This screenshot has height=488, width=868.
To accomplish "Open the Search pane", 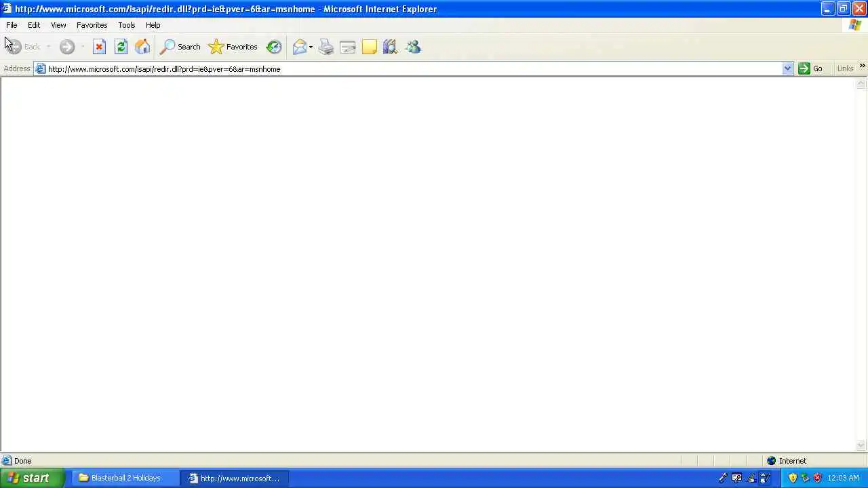I will 180,47.
